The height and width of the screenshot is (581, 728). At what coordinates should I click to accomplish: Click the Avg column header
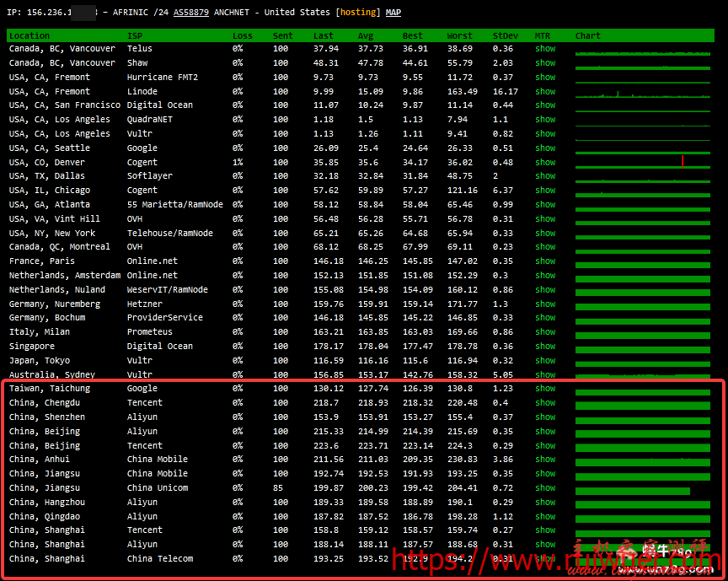tap(367, 35)
